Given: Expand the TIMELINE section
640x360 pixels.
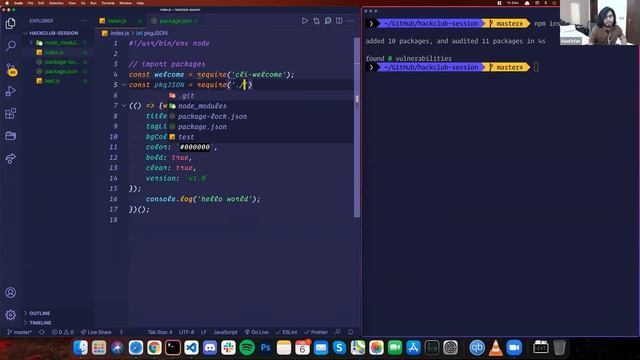Looking at the screenshot, I should (40, 322).
